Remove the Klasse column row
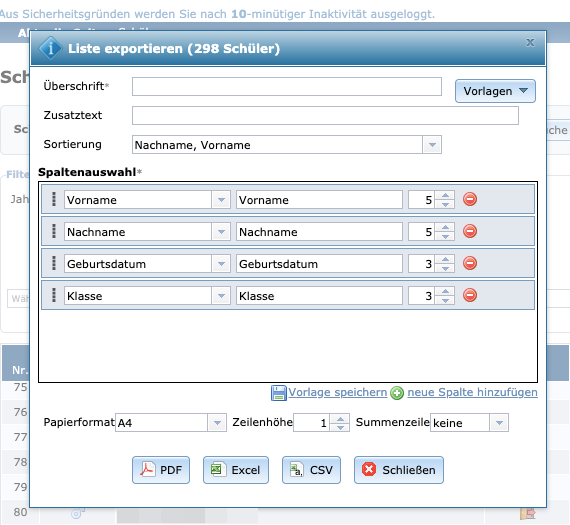Image resolution: width=570 pixels, height=525 pixels. (x=470, y=295)
